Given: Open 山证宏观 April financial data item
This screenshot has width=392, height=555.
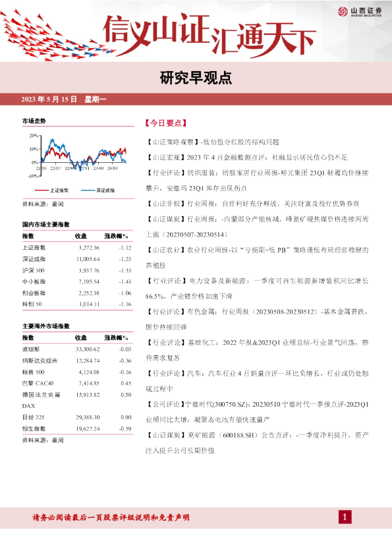Looking at the screenshot, I should [246, 157].
